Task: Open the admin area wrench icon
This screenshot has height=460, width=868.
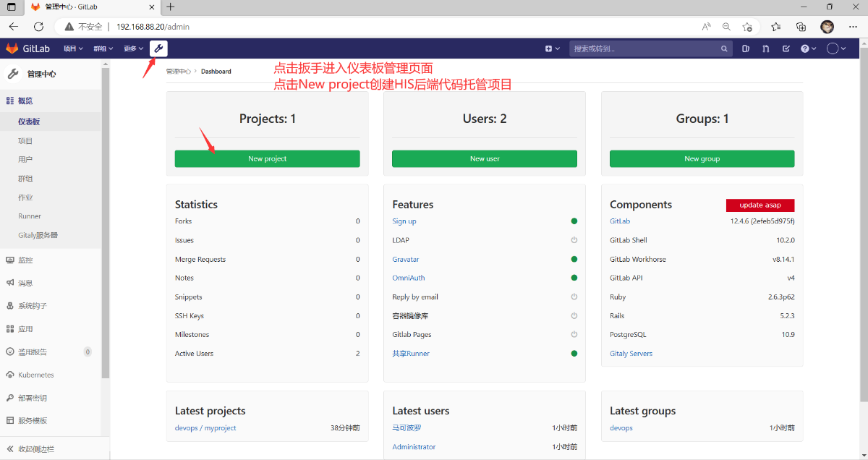Action: point(158,48)
